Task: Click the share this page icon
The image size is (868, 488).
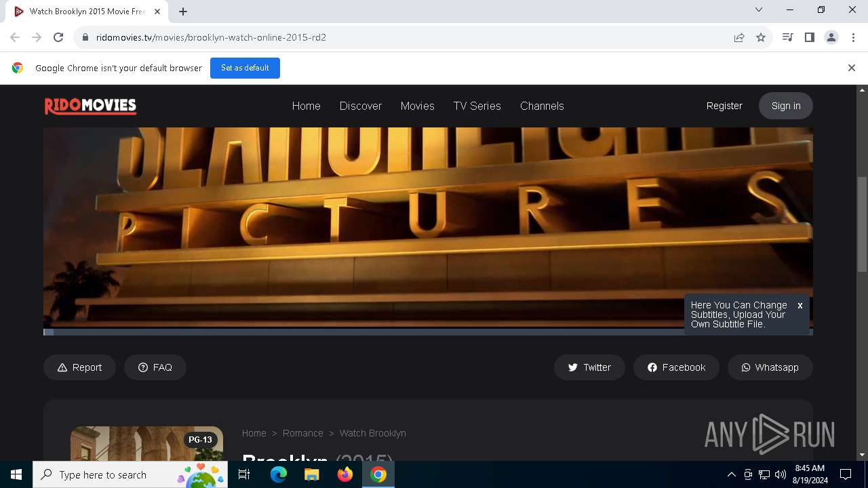Action: pyautogui.click(x=739, y=37)
